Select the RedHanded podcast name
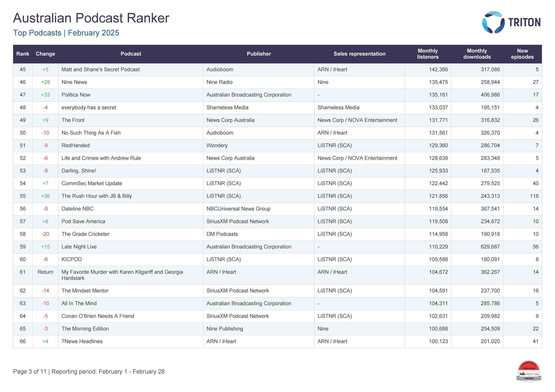Screen dimensions: 555x392 [75, 145]
